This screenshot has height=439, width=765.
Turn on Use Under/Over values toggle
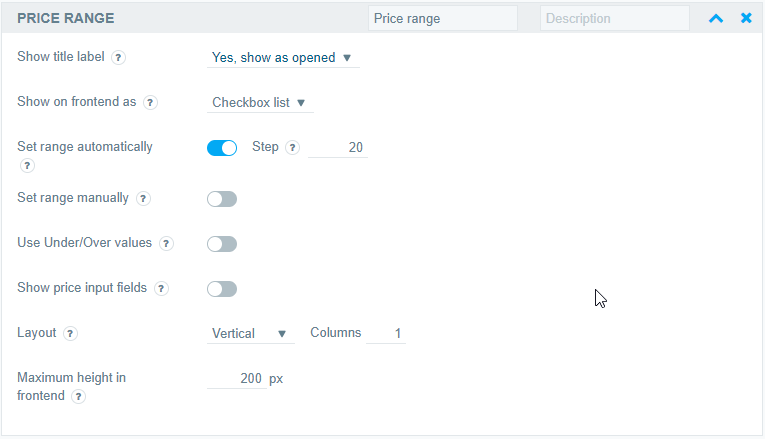222,244
